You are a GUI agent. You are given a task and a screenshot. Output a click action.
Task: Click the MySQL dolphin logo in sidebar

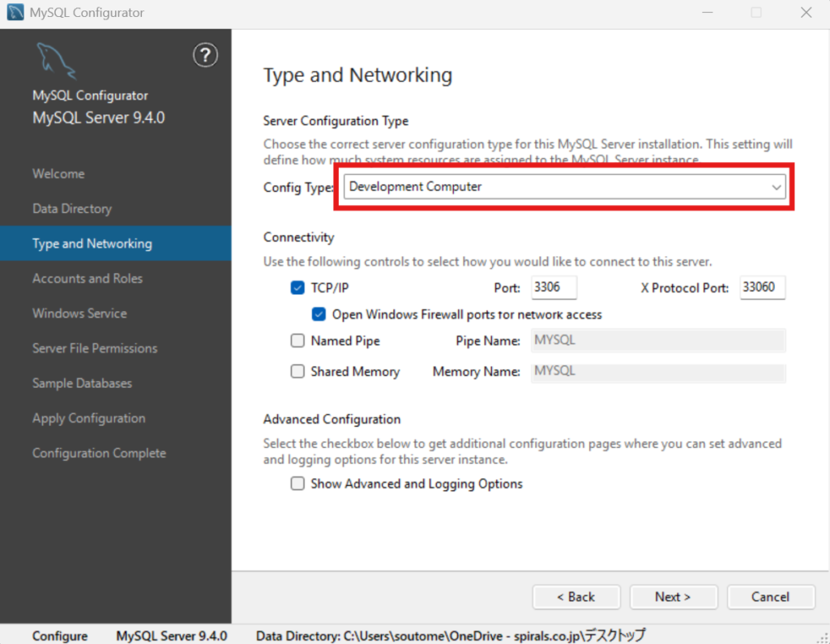[x=55, y=61]
